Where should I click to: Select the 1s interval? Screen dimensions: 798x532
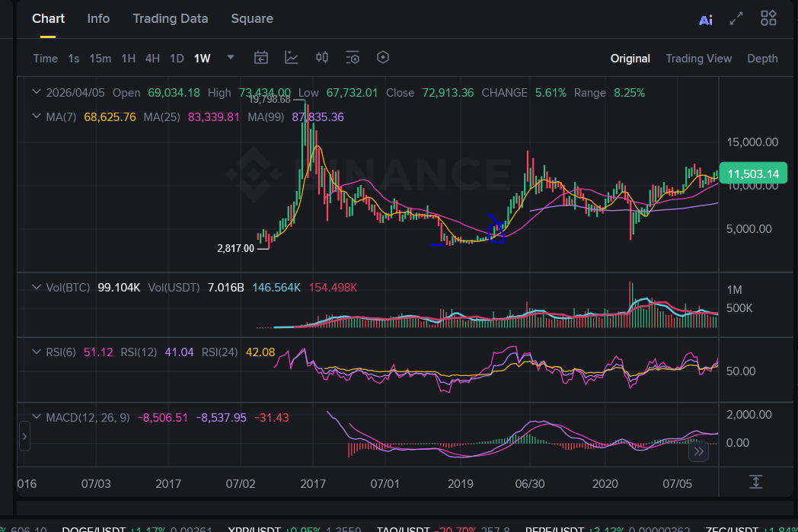(74, 59)
